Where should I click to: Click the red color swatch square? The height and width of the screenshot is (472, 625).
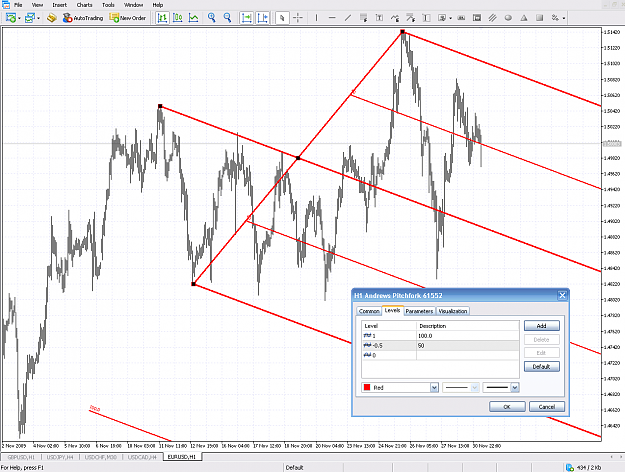(367, 387)
